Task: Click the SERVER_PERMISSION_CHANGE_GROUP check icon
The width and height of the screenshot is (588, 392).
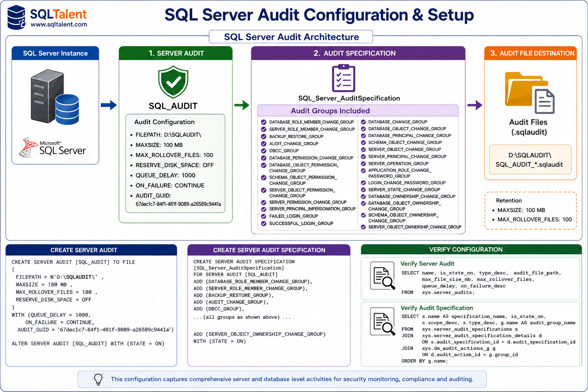Action: [263, 202]
